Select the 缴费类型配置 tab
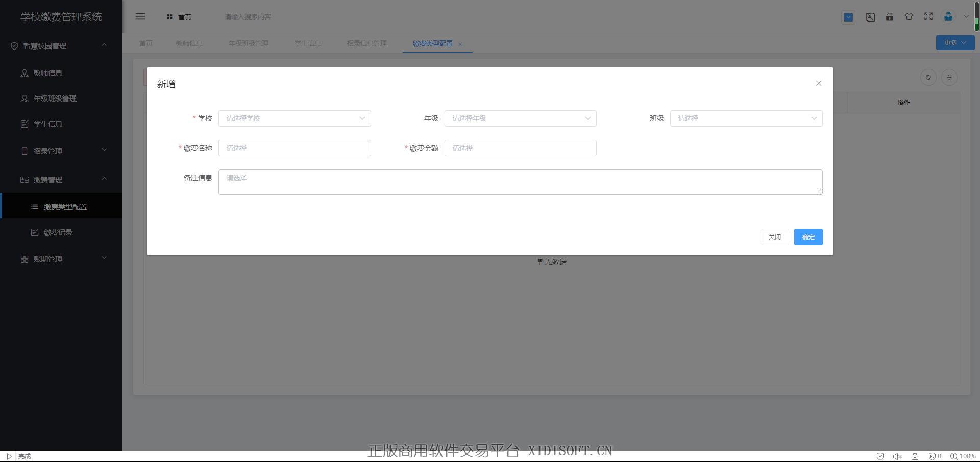Image resolution: width=980 pixels, height=462 pixels. [433, 43]
